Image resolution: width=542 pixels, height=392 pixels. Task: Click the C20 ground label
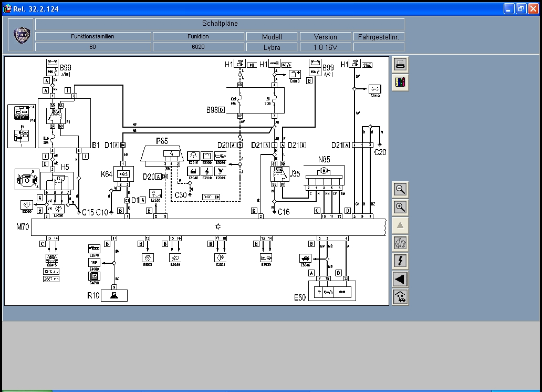[380, 152]
